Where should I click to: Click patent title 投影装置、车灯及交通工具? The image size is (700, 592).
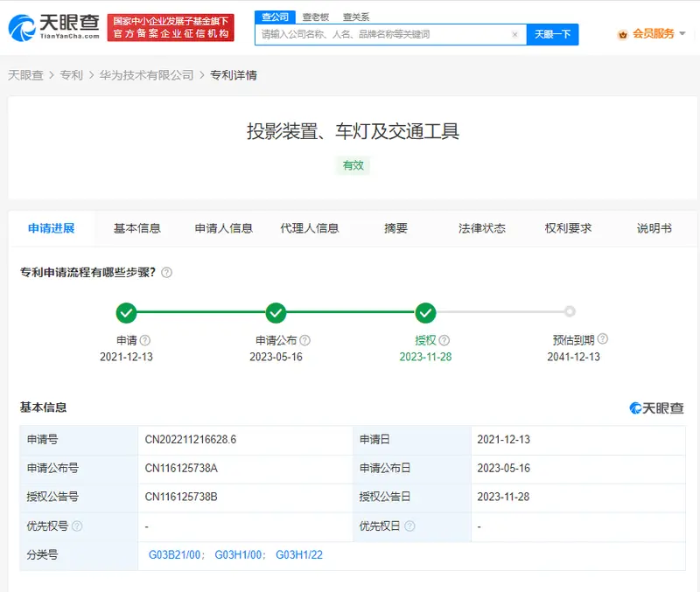353,131
